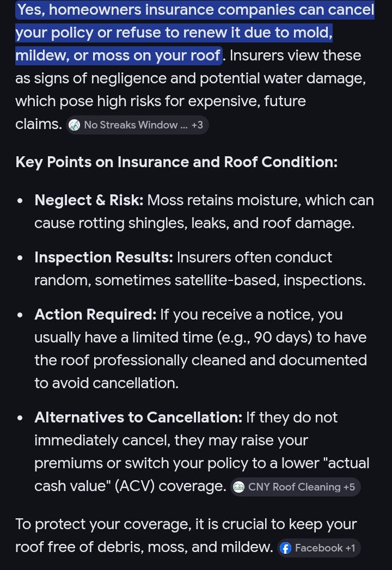The width and height of the screenshot is (392, 570).
Task: Tap the Alternatives to Cancellation bold label
Action: click(x=138, y=418)
